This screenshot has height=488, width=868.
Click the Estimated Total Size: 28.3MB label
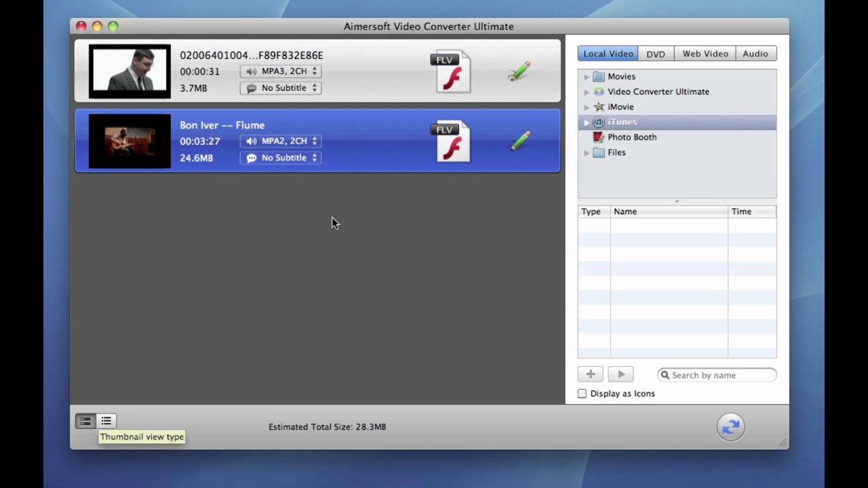(328, 427)
